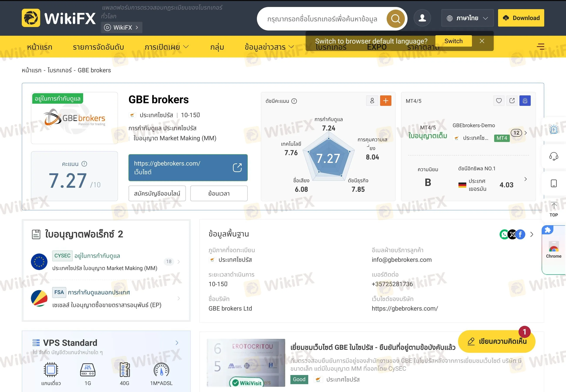Viewport: 566px width, 392px height.
Task: Open รายการจัดอันดับ ranking menu item
Action: click(98, 47)
